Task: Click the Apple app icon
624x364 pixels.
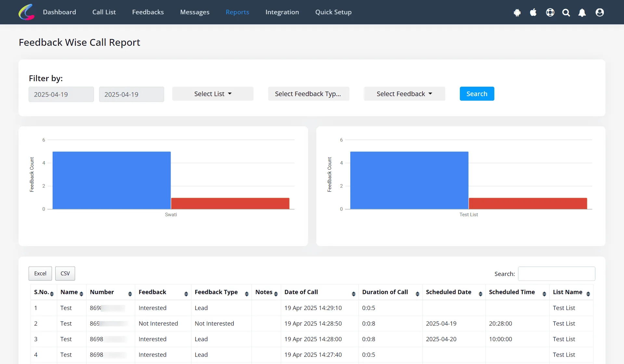Action: coord(533,12)
